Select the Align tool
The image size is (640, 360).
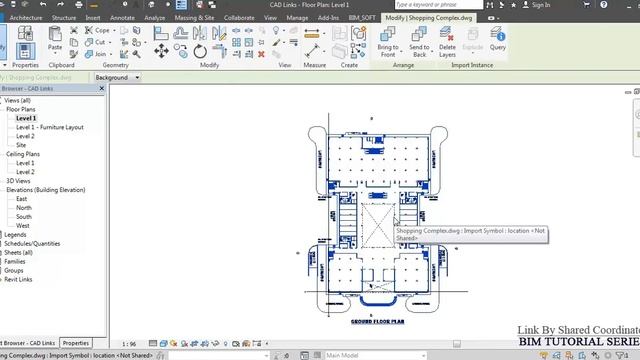coord(161,33)
